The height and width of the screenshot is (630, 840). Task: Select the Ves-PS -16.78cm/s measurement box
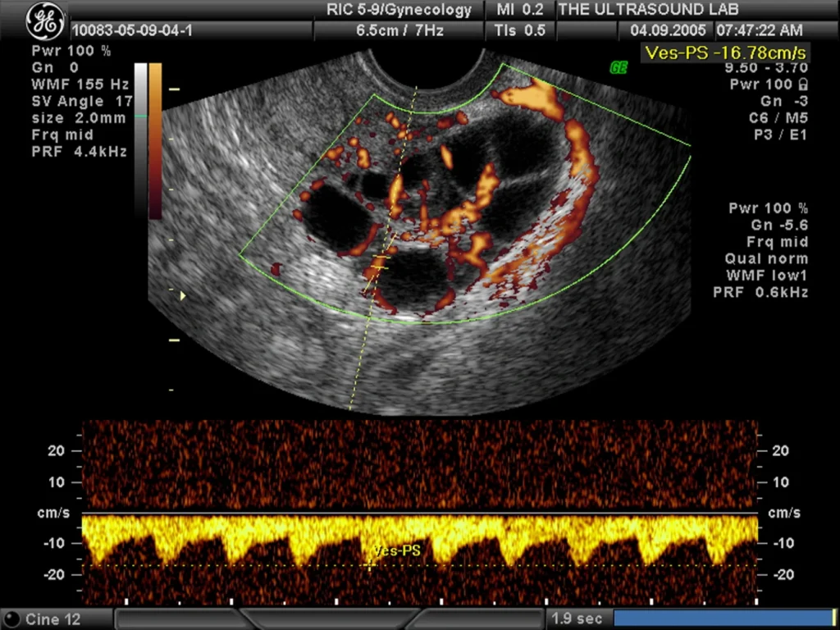tap(725, 53)
